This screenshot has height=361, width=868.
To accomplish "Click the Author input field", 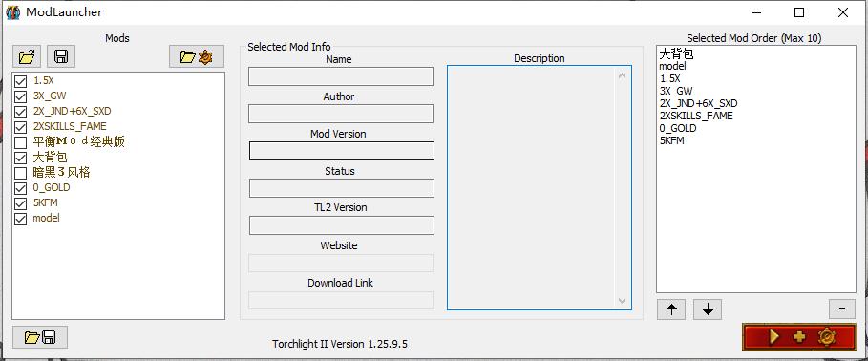I will (x=341, y=114).
